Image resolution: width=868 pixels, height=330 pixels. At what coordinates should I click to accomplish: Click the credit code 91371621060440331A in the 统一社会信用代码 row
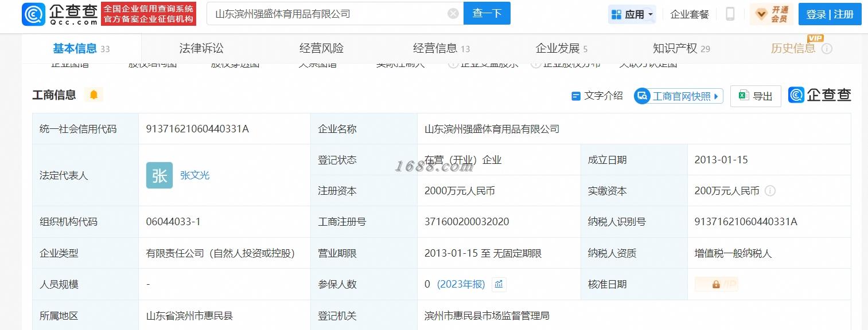197,129
